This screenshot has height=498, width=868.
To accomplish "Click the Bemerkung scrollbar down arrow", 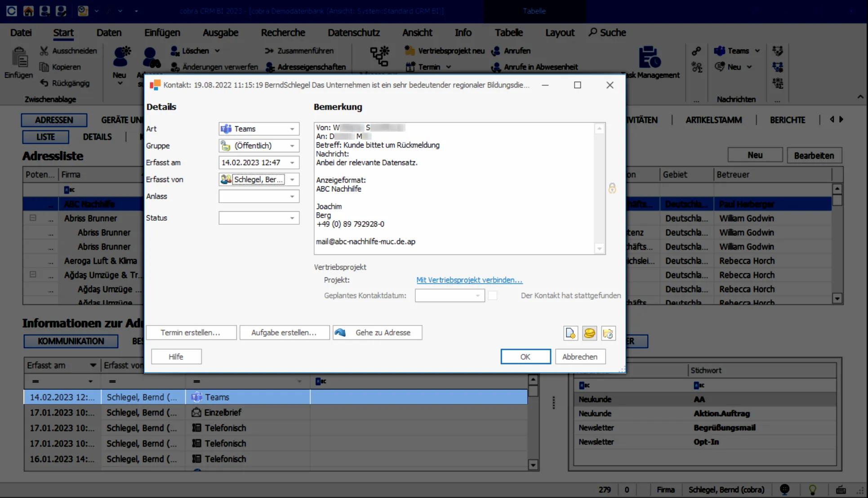I will (599, 249).
